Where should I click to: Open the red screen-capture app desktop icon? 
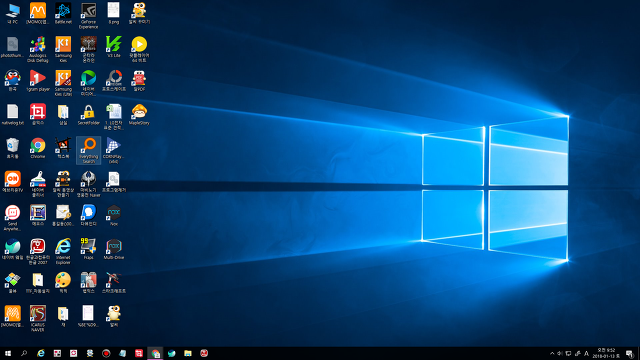click(38, 115)
